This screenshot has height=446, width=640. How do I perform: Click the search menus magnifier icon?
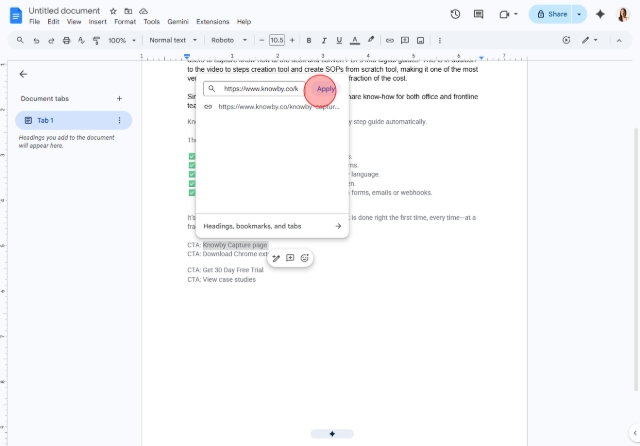[x=20, y=40]
